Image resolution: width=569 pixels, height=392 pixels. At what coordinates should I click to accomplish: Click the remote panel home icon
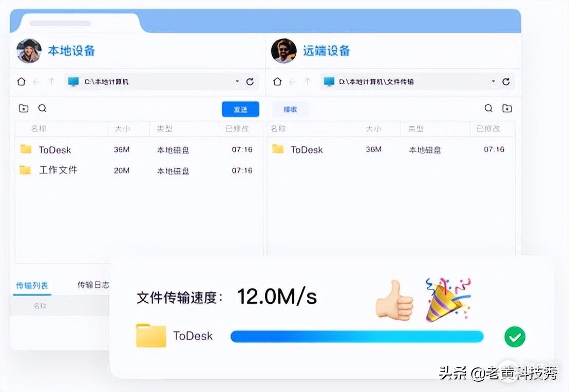tap(277, 82)
